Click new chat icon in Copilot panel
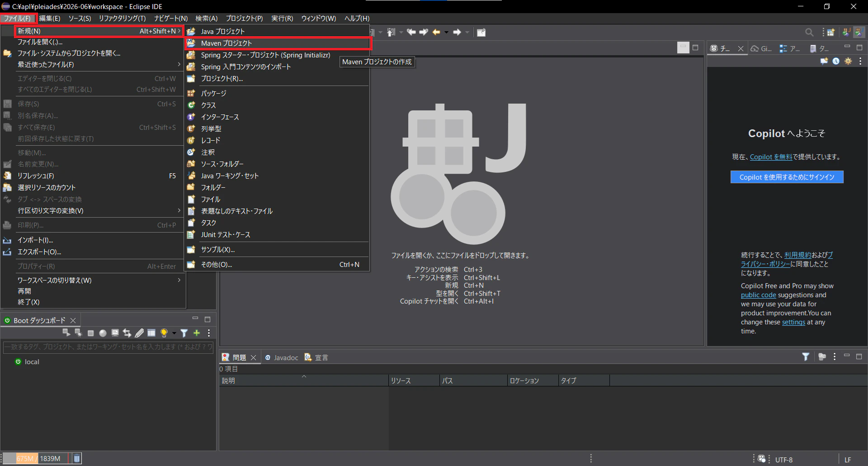Screen dimensions: 868x466 pyautogui.click(x=824, y=61)
